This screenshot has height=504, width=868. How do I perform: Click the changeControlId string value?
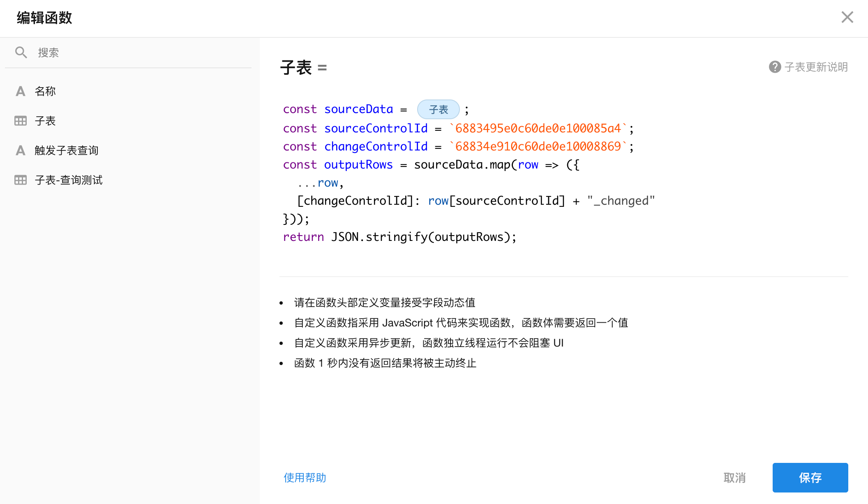coord(538,147)
